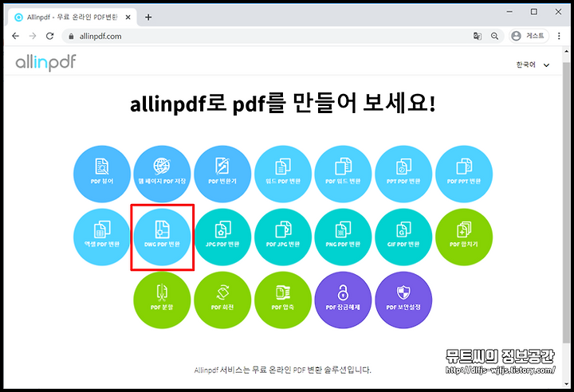The width and height of the screenshot is (574, 392).
Task: Open the 게스트 profile button
Action: [x=529, y=36]
